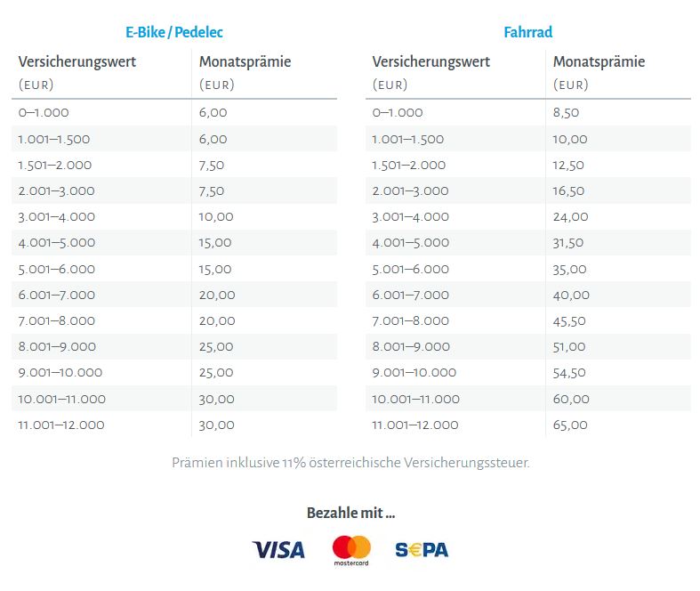700x591 pixels.
Task: Click Monatsprämie column header in E-Bike table
Action: coord(245,62)
